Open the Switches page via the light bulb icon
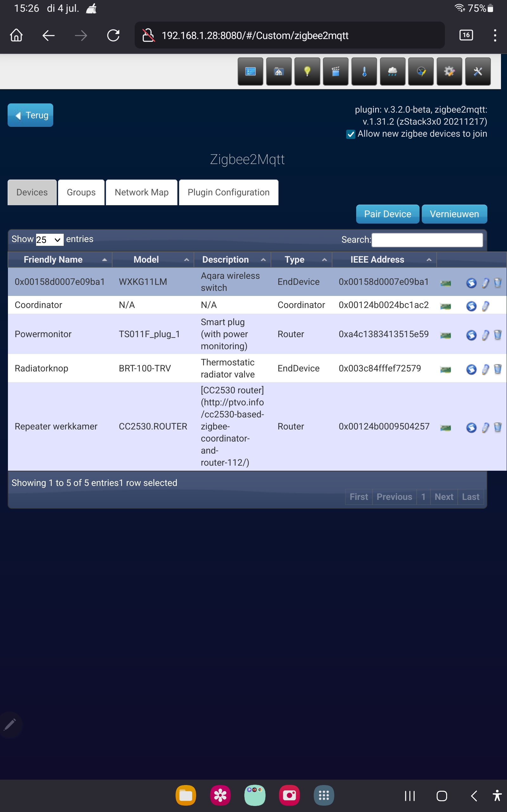This screenshot has height=812, width=507. 307,71
